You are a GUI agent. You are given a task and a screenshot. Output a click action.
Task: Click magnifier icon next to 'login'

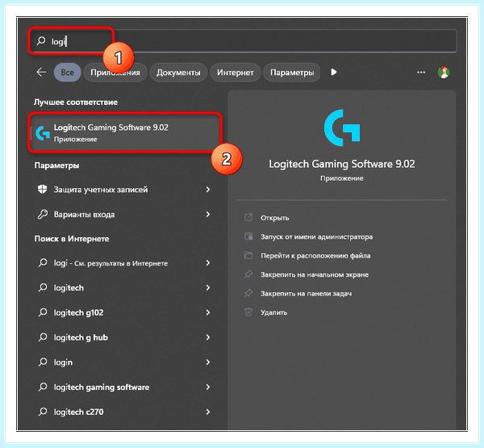click(43, 362)
